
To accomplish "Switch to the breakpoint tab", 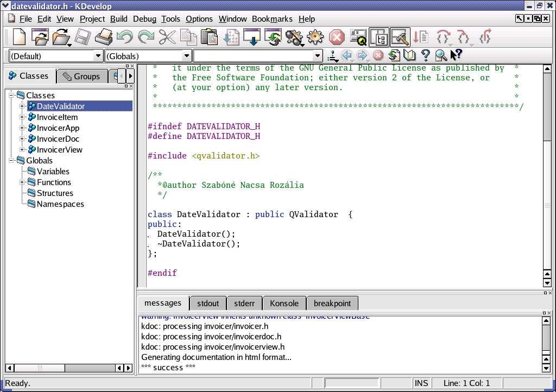I will (332, 304).
